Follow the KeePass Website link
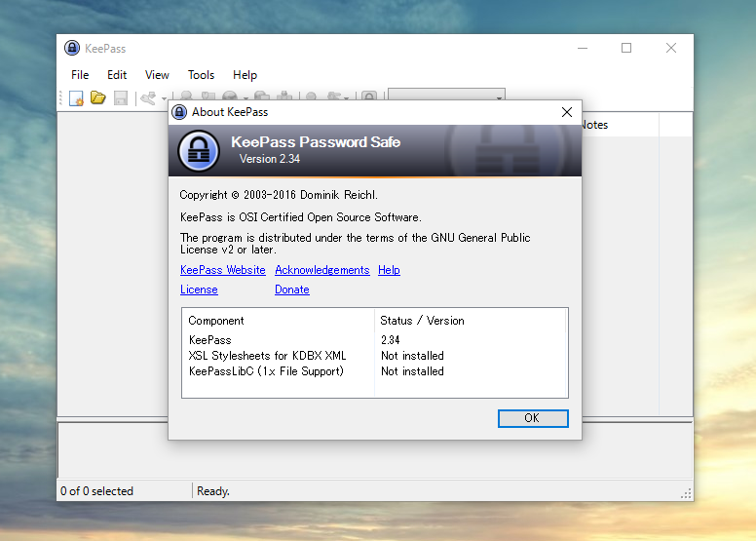This screenshot has width=756, height=541. (222, 270)
